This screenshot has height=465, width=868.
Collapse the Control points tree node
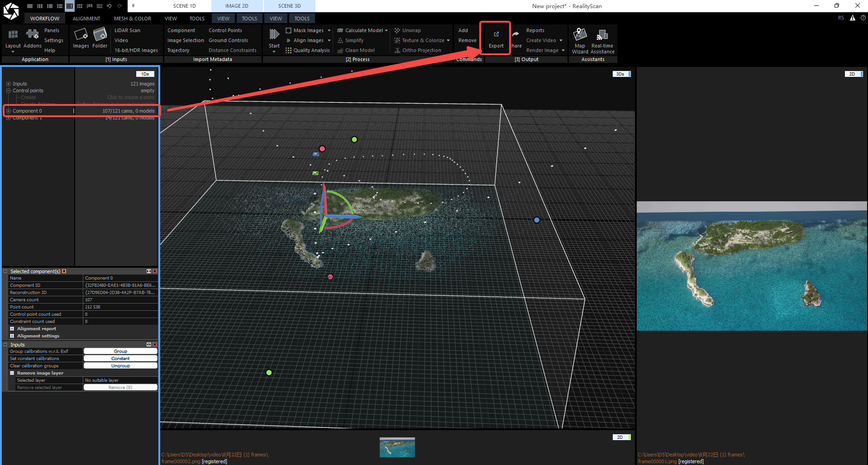8,90
